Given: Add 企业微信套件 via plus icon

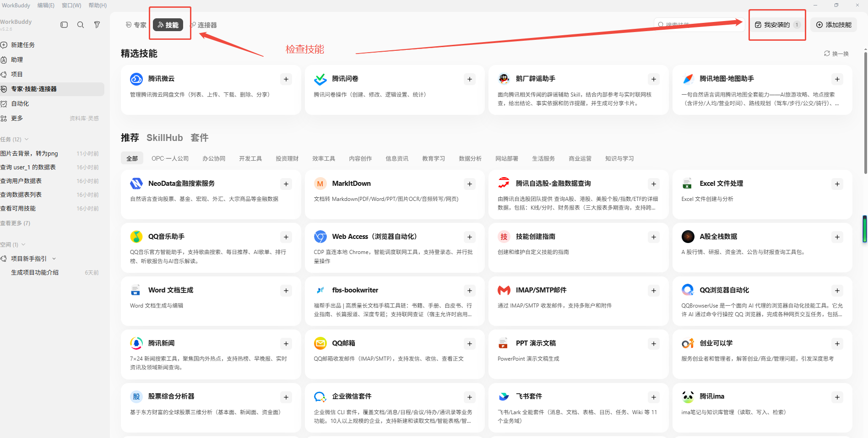Looking at the screenshot, I should coord(470,397).
